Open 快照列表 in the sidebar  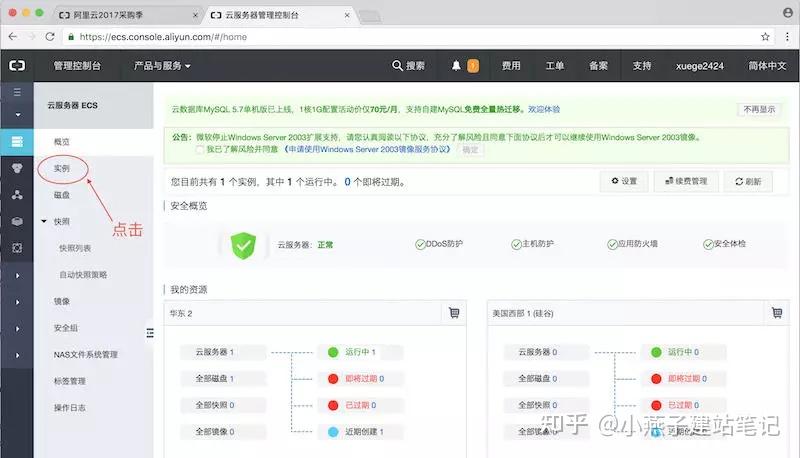point(75,248)
